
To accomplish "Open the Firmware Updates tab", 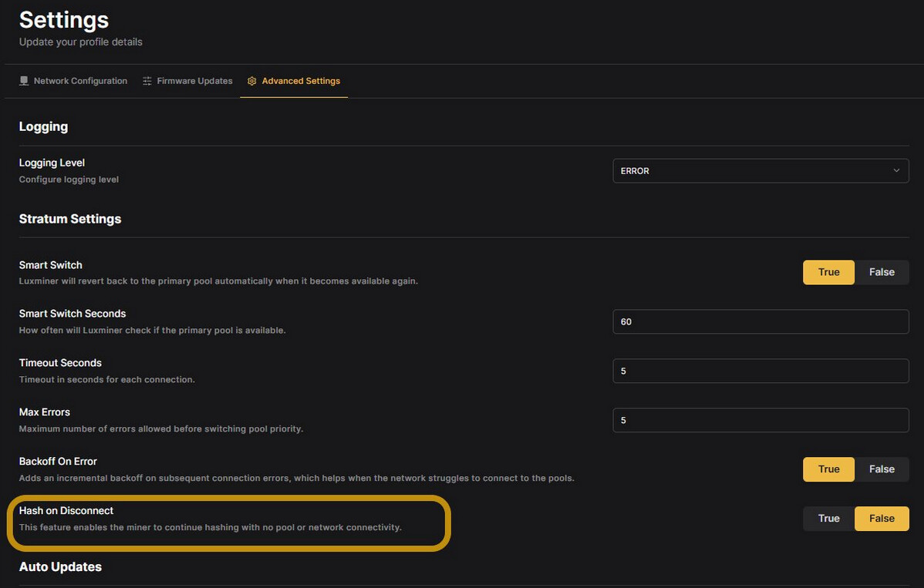I will (x=194, y=81).
